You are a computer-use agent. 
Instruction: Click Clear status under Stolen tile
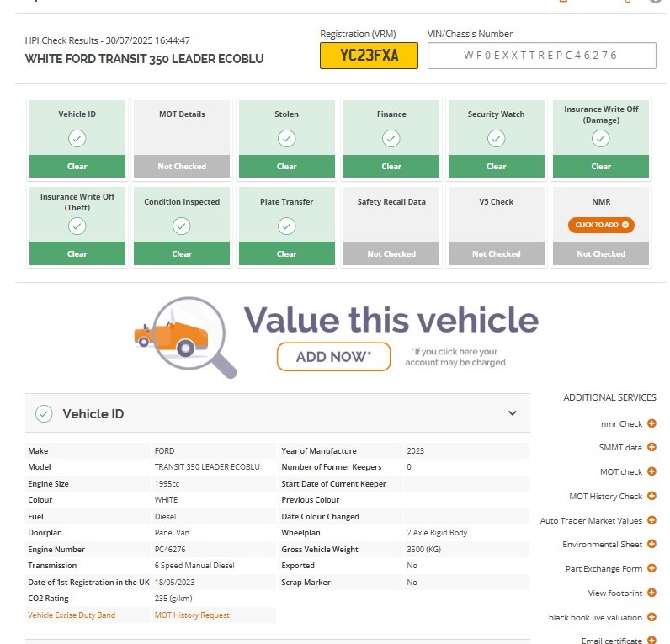click(x=287, y=166)
